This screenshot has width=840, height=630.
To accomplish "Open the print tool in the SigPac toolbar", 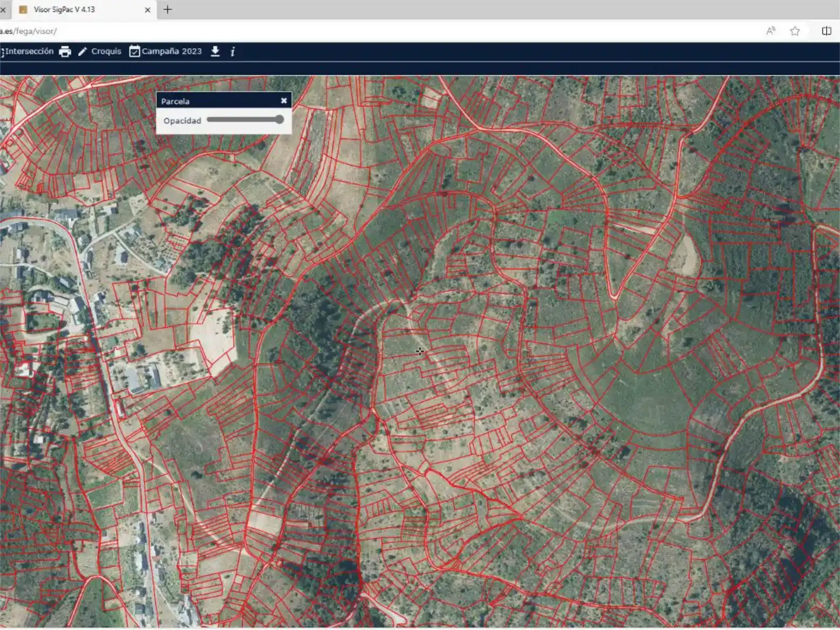I will coord(65,51).
